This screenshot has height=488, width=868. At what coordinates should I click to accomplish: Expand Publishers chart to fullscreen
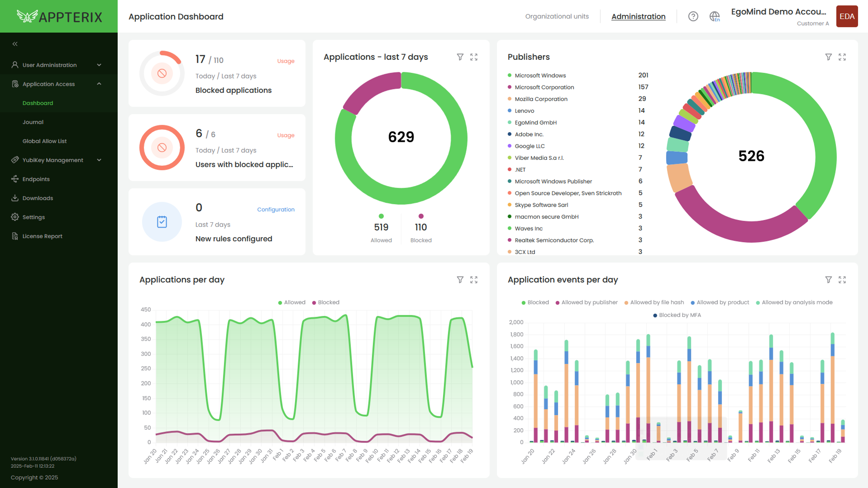842,57
